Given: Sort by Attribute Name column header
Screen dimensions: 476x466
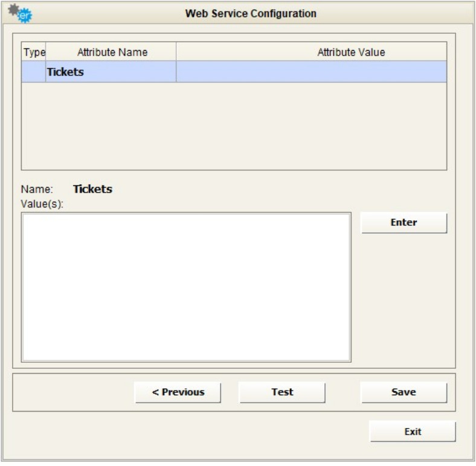Looking at the screenshot, I should click(x=111, y=52).
